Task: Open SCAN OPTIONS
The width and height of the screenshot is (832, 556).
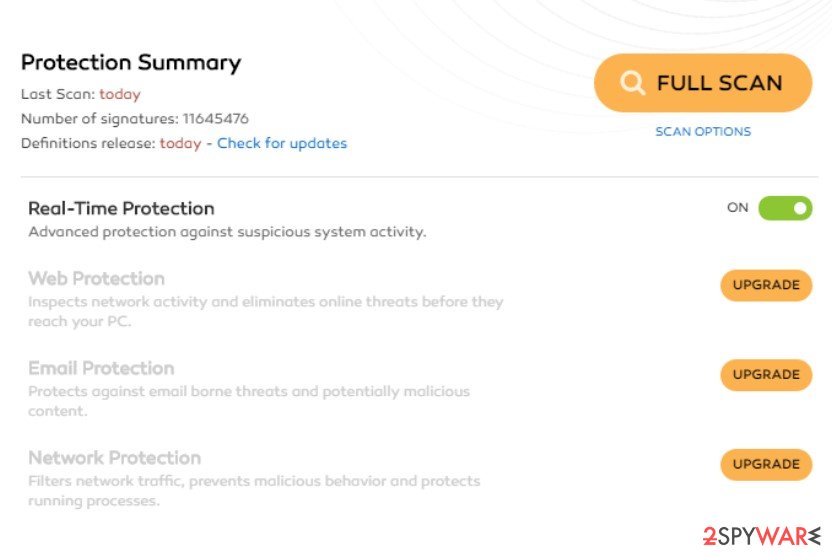Action: (703, 132)
